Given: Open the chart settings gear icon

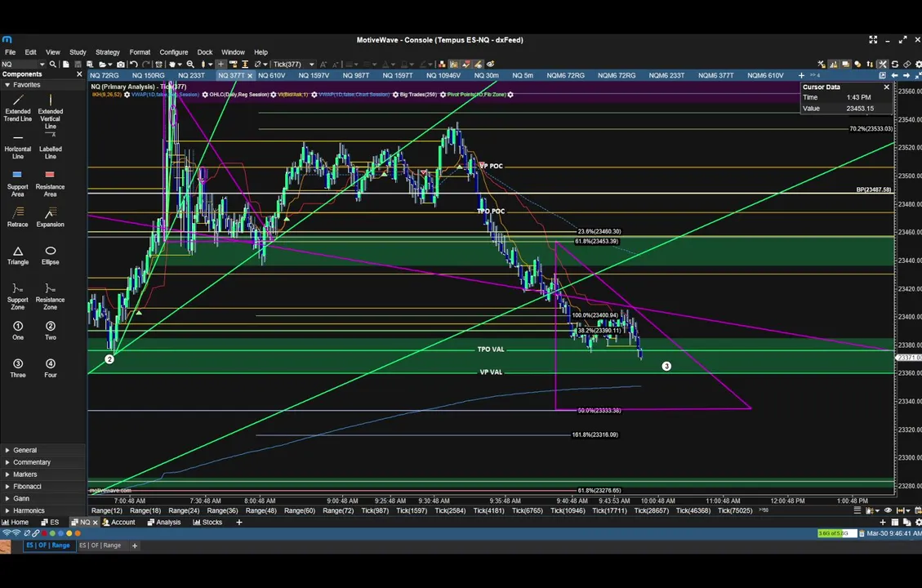Looking at the screenshot, I should [919, 64].
